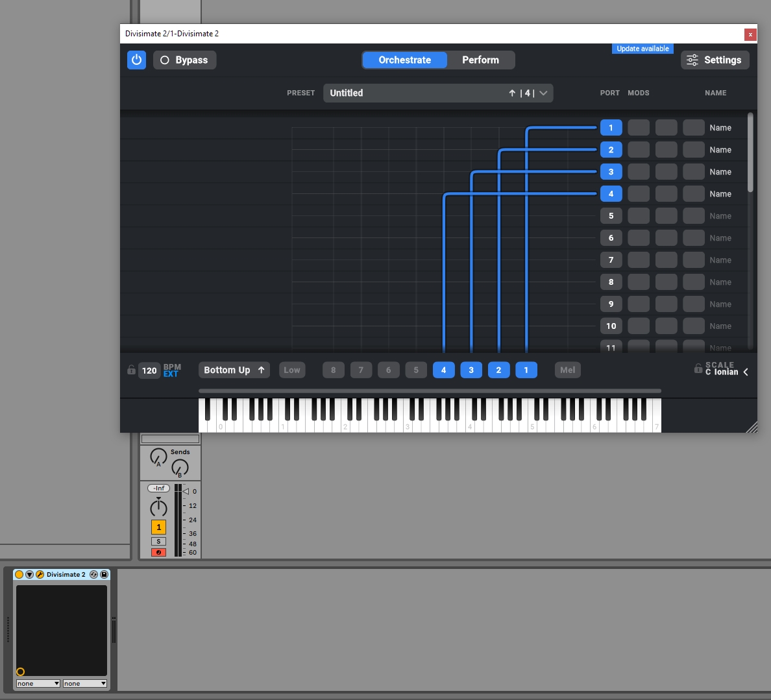The image size is (771, 700).
Task: Click the 120 BPM tempo field
Action: [x=149, y=370]
